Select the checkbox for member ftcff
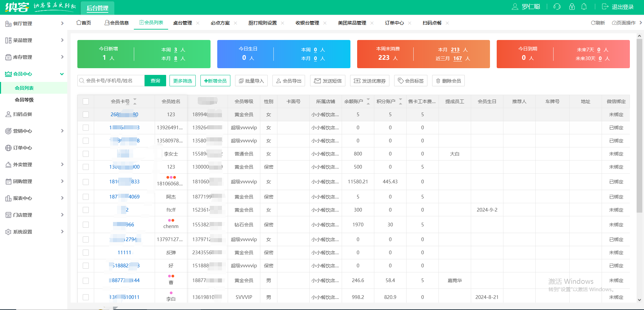 point(86,210)
